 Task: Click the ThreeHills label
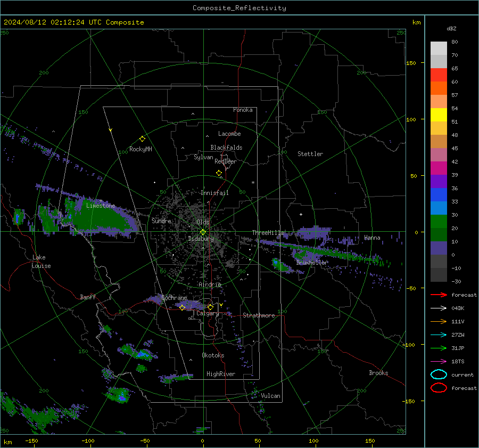268,233
